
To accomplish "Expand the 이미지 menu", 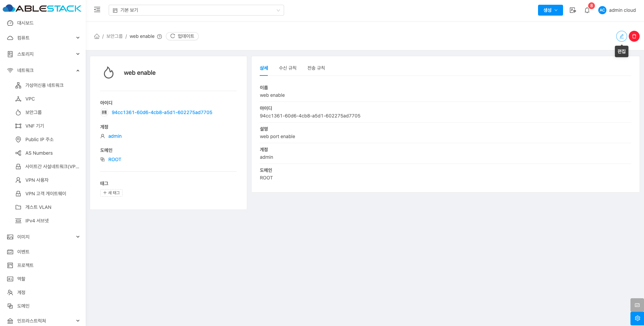I will (x=43, y=237).
